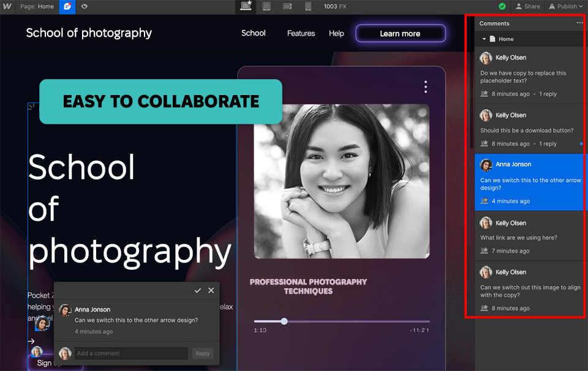588x371 pixels.
Task: Open Kelly Olsen's placeholder text comment
Action: coord(529,75)
